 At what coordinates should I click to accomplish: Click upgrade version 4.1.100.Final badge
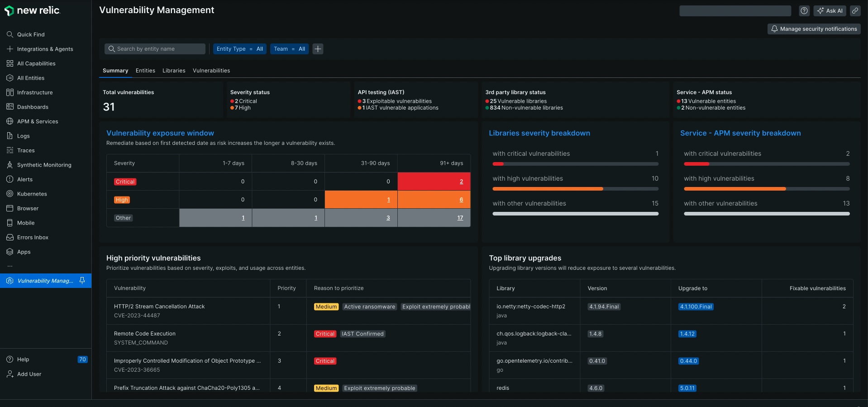click(696, 306)
